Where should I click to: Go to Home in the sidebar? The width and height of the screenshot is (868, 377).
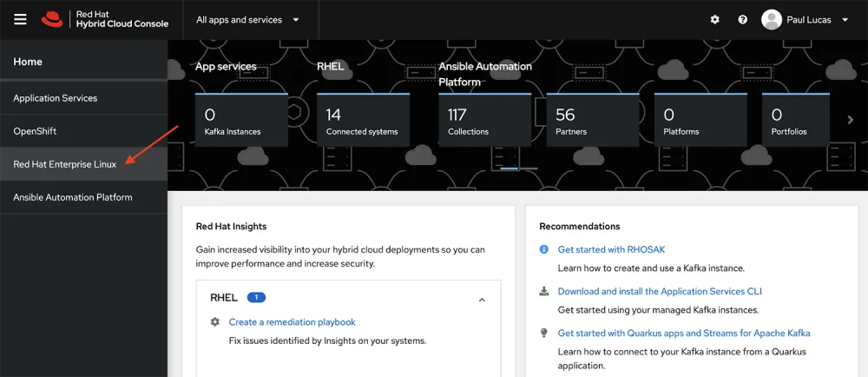(83, 62)
